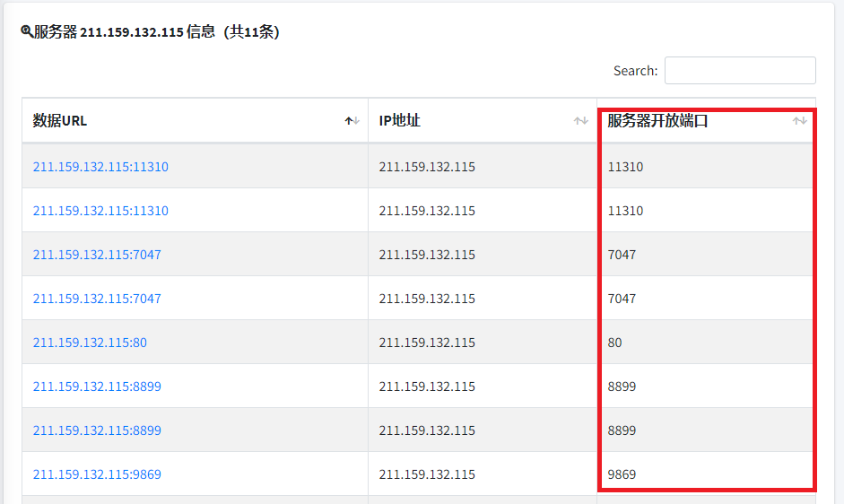The image size is (844, 504).
Task: Click the IP地址 column header text
Action: pyautogui.click(x=399, y=120)
